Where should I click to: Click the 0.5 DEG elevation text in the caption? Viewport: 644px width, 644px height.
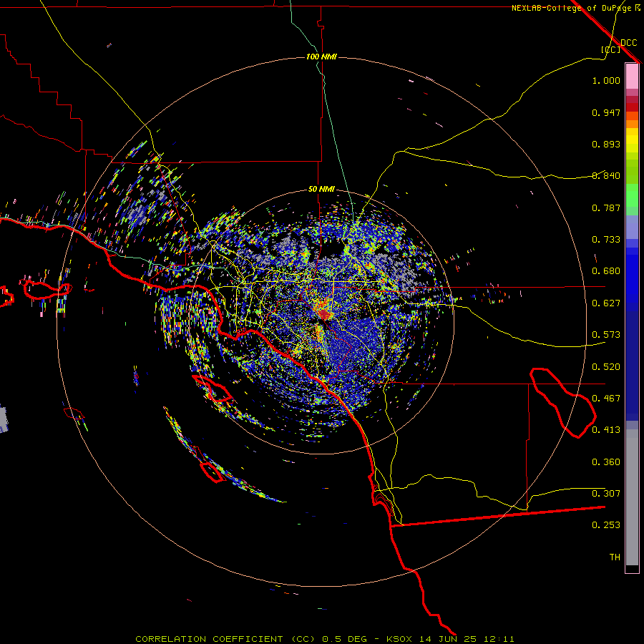pyautogui.click(x=345, y=639)
